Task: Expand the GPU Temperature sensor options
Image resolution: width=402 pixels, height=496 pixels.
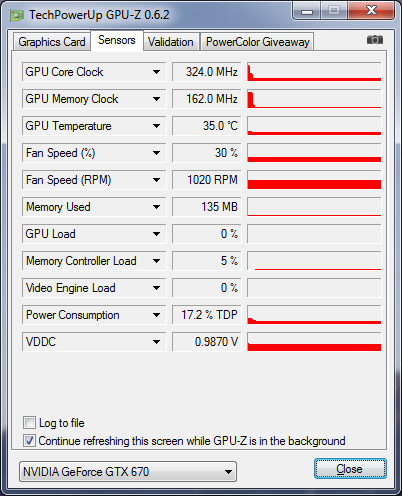Action: [x=156, y=126]
